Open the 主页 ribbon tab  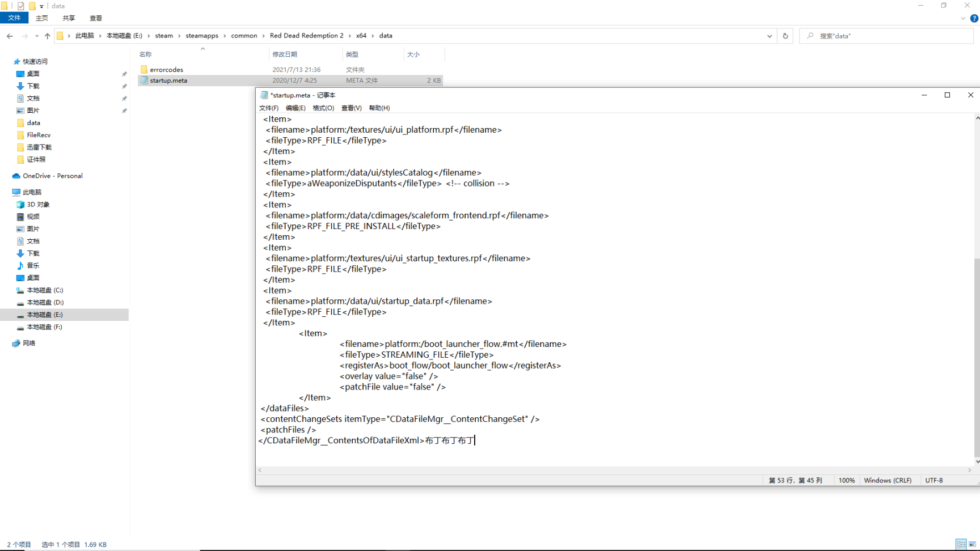point(42,18)
